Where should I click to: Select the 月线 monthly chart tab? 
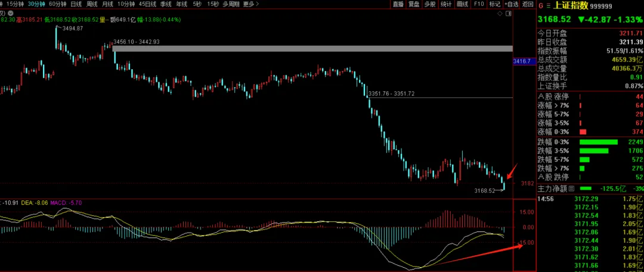pos(107,4)
